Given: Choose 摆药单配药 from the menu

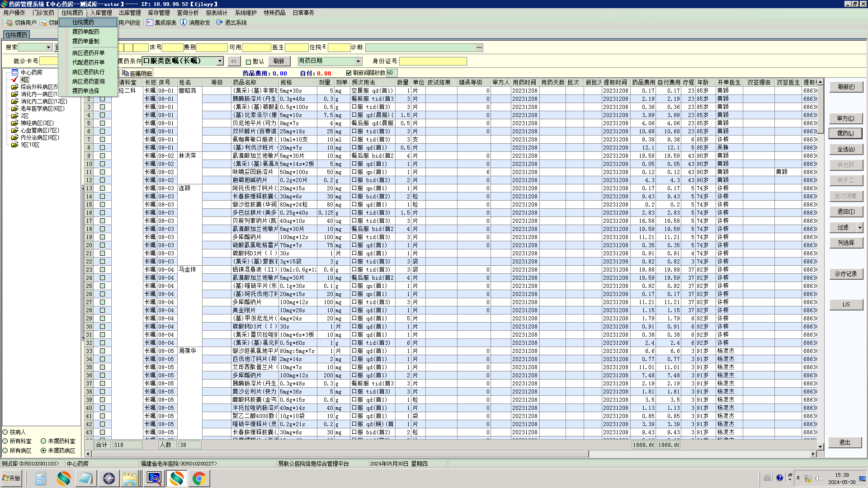Looking at the screenshot, I should (x=86, y=32).
